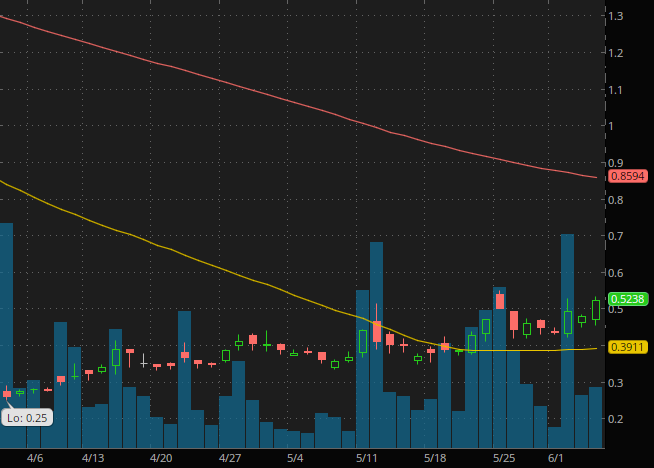Image resolution: width=654 pixels, height=468 pixels.
Task: Click the 4/13 date axis label
Action: click(93, 458)
